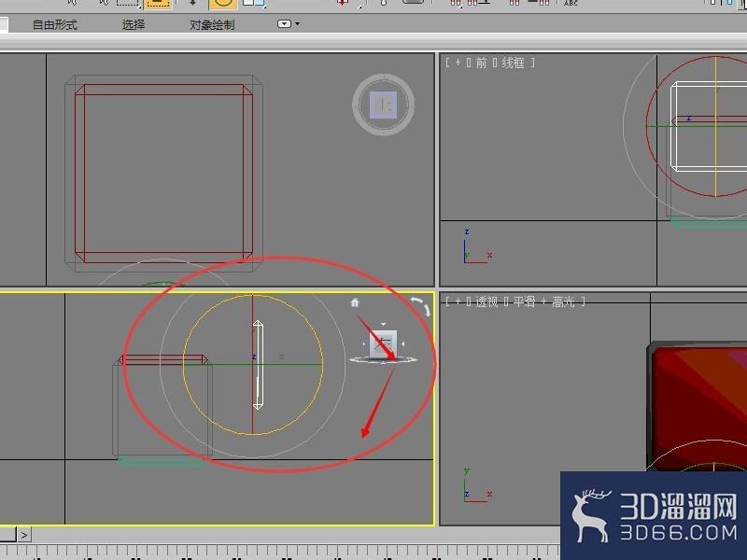Image resolution: width=747 pixels, height=560 pixels.
Task: Select the red box outline in top viewport
Action: click(163, 174)
